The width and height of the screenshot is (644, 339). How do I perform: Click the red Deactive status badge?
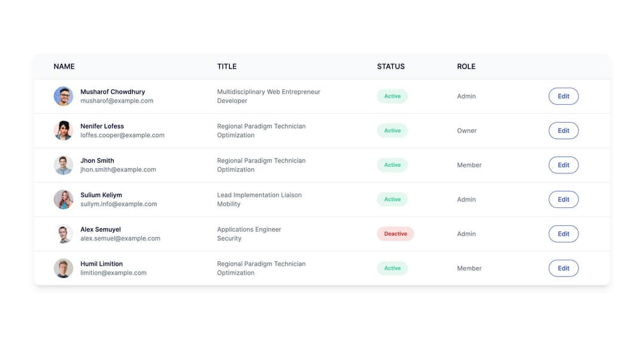coord(395,234)
